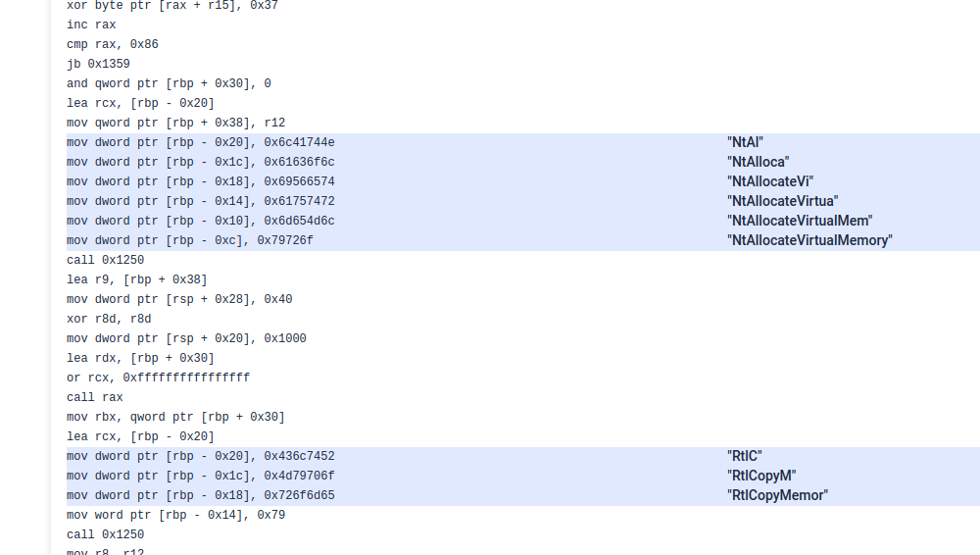
Task: Click the "RtlCopyM" string annotation
Action: 761,476
